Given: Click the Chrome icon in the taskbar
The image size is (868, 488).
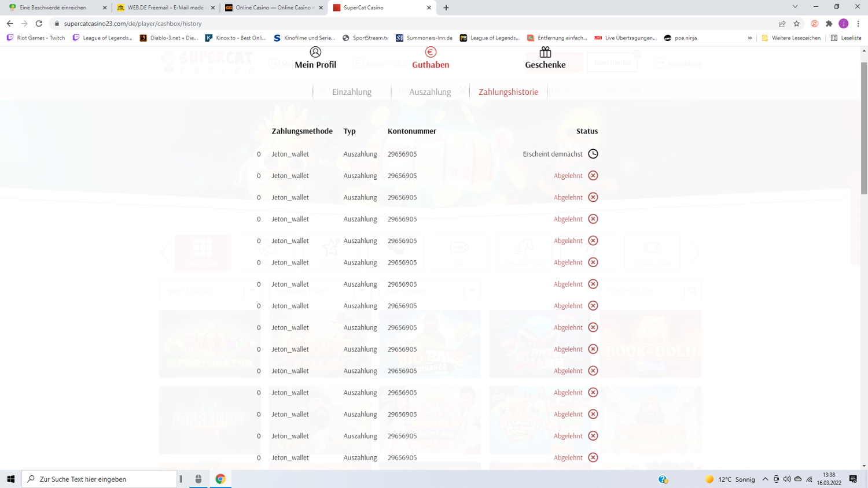Looking at the screenshot, I should click(220, 479).
